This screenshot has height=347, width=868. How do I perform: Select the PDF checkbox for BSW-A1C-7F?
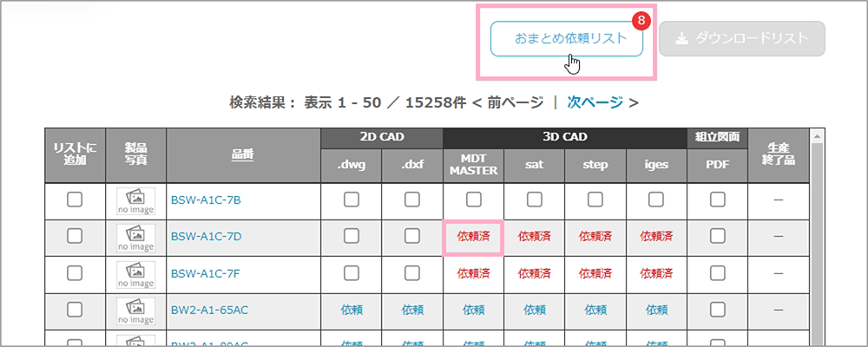717,273
